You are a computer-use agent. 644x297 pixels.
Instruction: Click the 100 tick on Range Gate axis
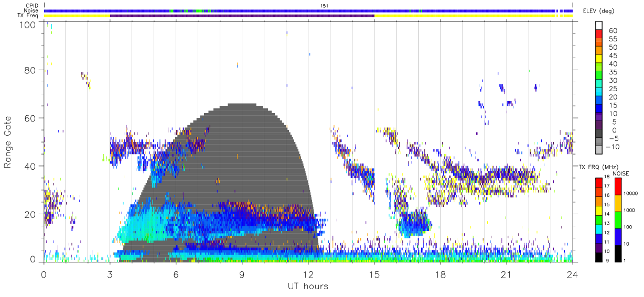[28, 25]
